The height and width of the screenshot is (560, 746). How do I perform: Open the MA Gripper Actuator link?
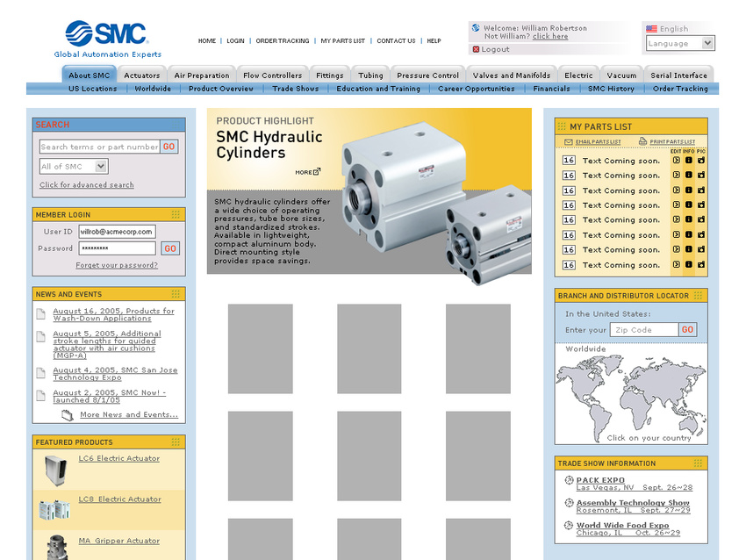coord(119,541)
